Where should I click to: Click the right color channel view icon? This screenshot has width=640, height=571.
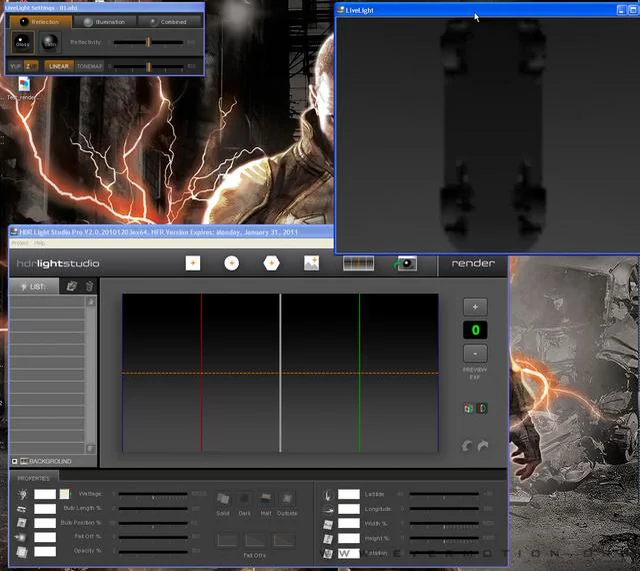click(482, 408)
